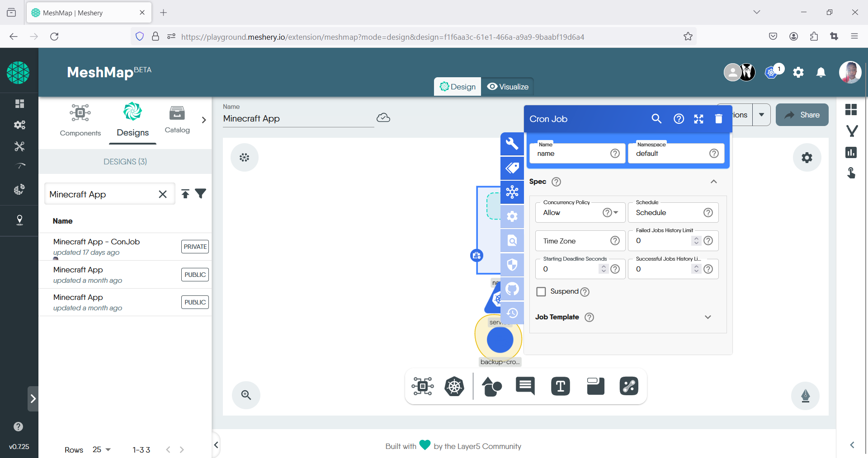The width and height of the screenshot is (868, 458).
Task: Select the shield icon in the node toolbar
Action: (512, 265)
